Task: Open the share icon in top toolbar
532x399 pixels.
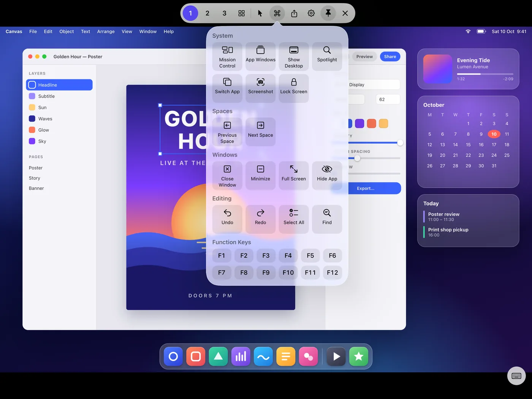Action: pos(294,13)
